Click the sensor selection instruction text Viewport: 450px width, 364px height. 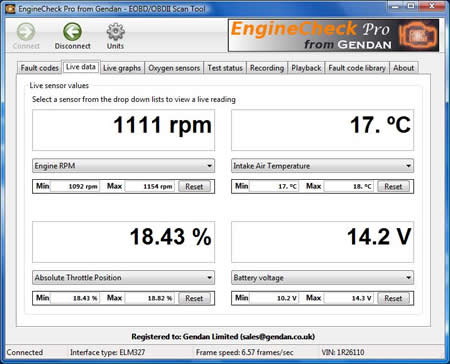(134, 99)
